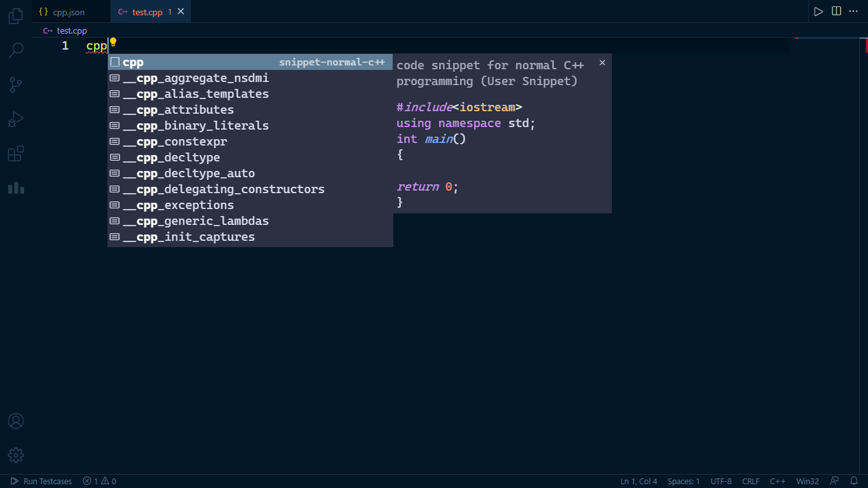Open the Accounts menu icon
This screenshot has width=868, height=488.
pyautogui.click(x=16, y=421)
